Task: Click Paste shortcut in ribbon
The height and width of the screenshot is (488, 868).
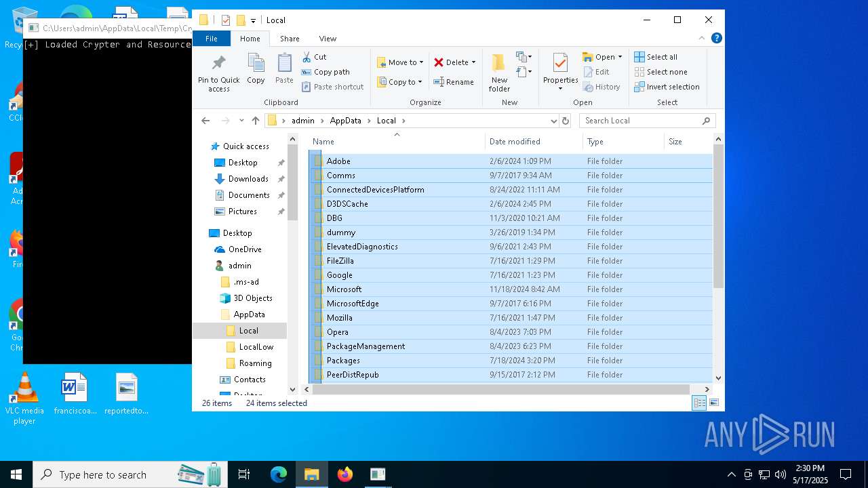Action: [x=332, y=87]
